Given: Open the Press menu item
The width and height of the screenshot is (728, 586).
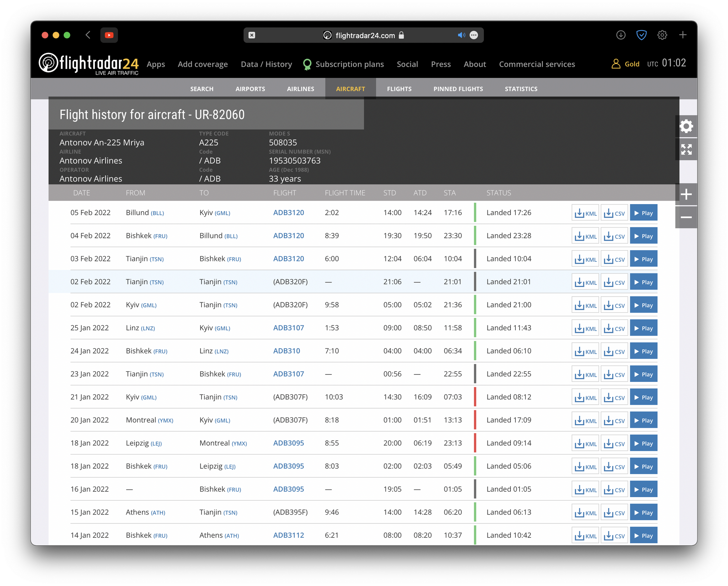Looking at the screenshot, I should (x=441, y=64).
